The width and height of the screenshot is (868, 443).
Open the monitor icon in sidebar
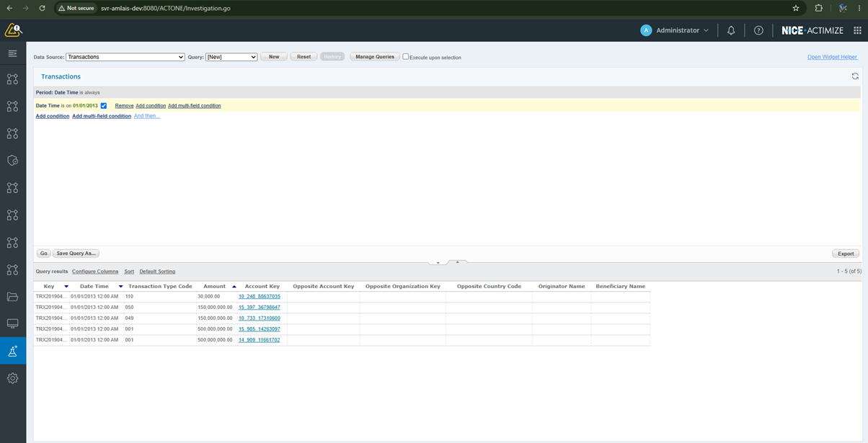12,324
